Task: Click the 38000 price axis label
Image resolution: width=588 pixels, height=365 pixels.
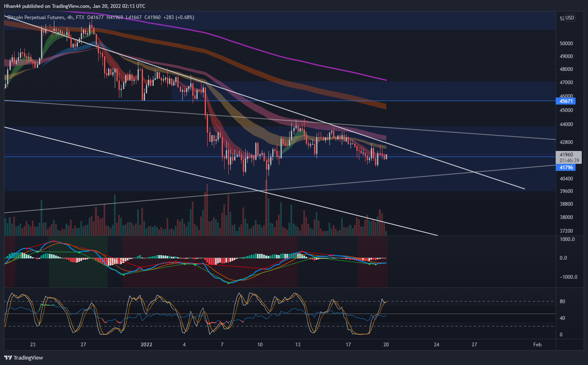Action: pyautogui.click(x=566, y=217)
